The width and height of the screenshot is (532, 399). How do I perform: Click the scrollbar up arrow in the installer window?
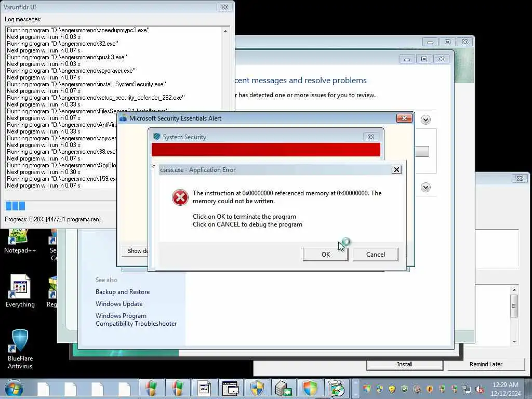[514, 290]
